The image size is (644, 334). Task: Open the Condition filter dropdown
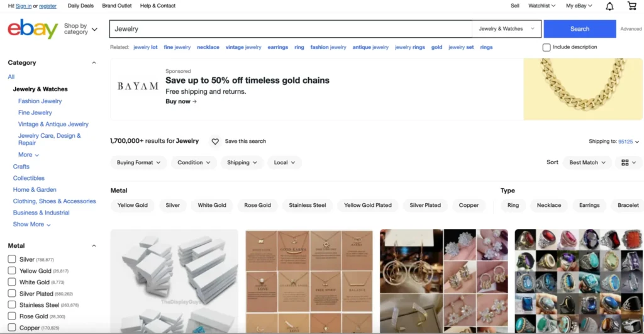point(194,163)
